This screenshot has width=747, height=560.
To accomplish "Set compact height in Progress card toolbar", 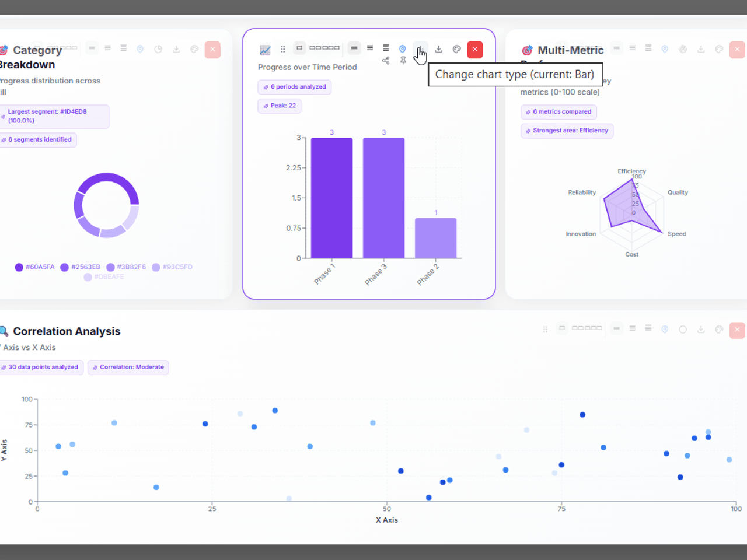I will [354, 48].
